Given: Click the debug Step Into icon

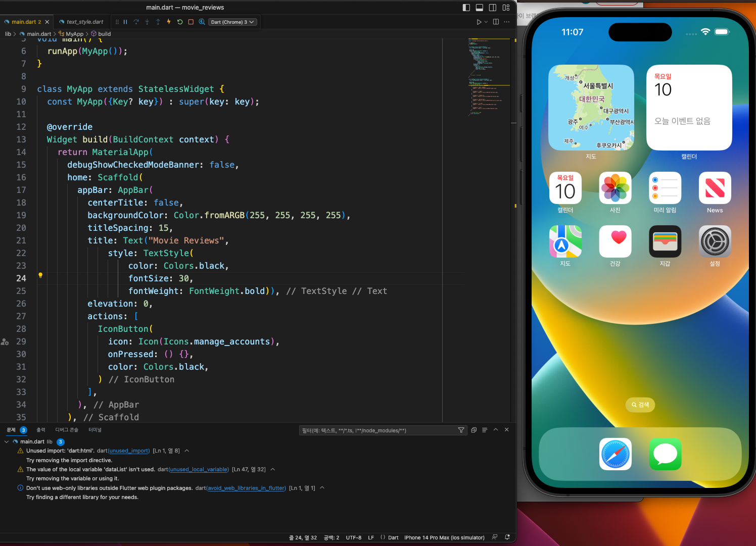Looking at the screenshot, I should click(x=147, y=22).
